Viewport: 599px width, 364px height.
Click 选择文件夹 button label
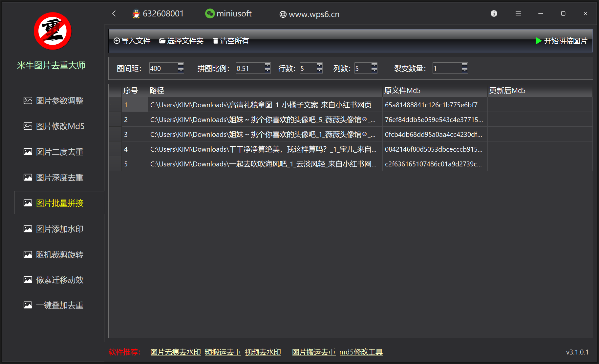185,41
